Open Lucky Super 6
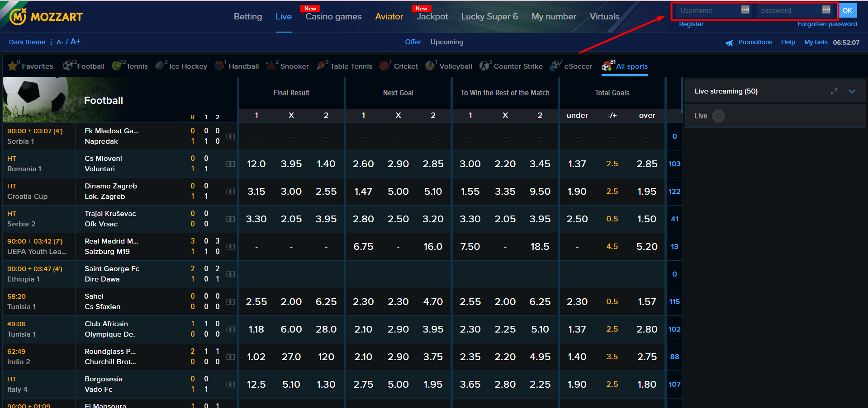The width and height of the screenshot is (868, 408). 489,17
